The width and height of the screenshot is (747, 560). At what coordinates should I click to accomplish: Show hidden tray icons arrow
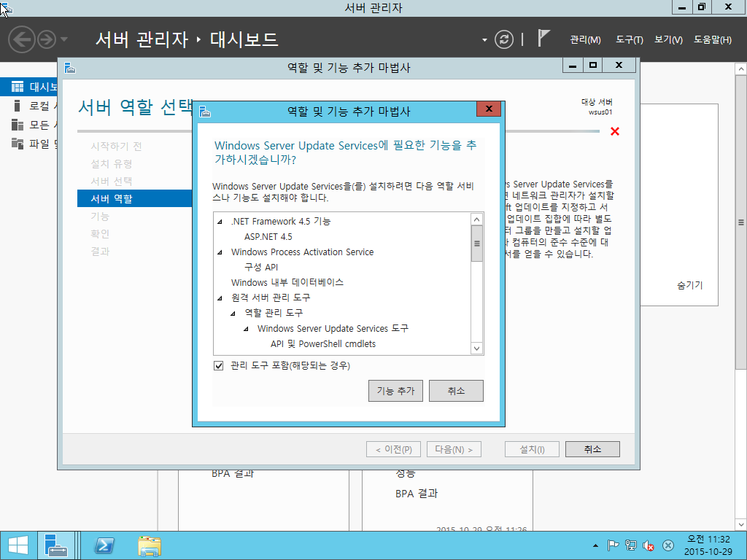595,545
